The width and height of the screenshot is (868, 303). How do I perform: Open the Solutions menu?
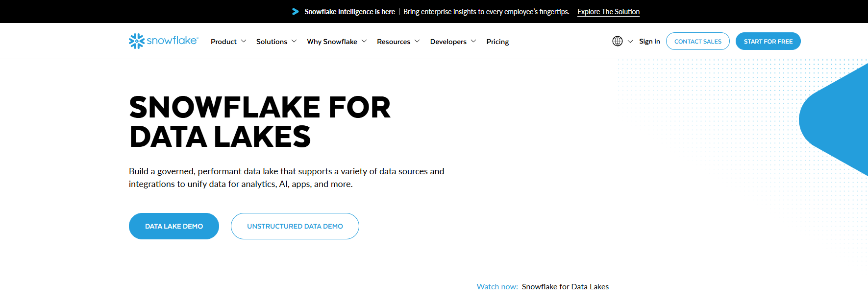[272, 42]
